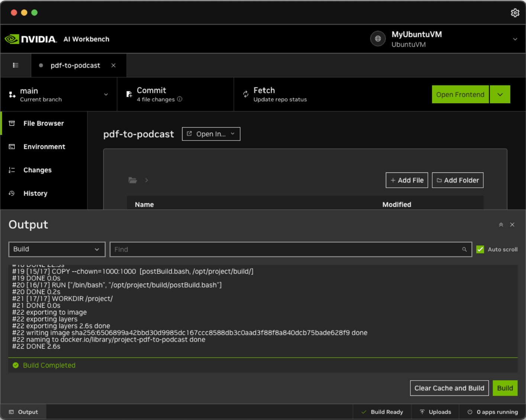Click the Clear Cache and Build button

[449, 388]
